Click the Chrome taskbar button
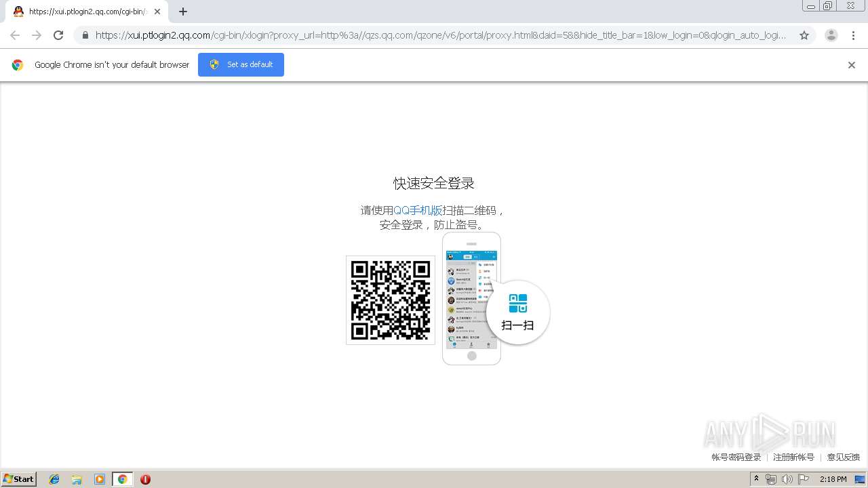The height and width of the screenshot is (488, 868). (122, 479)
